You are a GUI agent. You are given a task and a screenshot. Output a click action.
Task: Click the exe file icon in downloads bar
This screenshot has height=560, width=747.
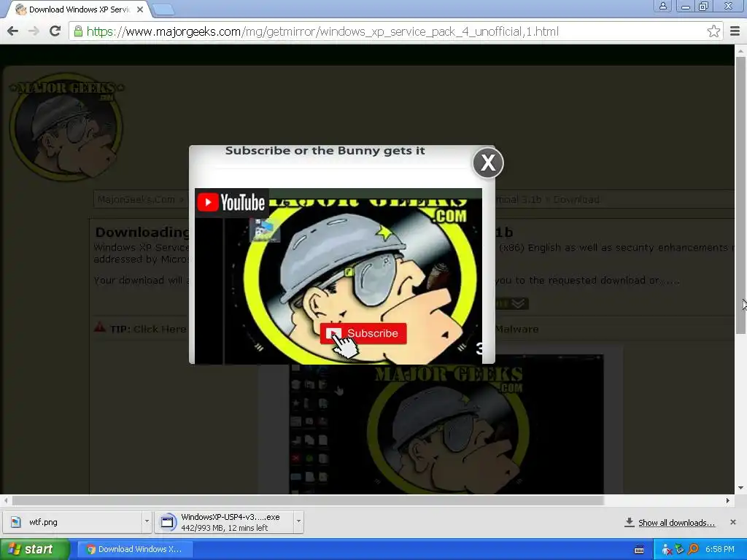click(167, 522)
